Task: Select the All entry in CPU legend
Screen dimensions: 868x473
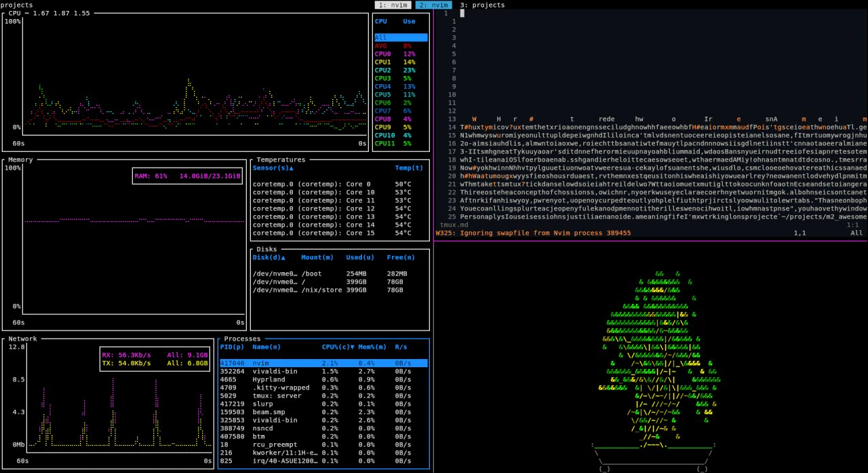Action: 401,37
